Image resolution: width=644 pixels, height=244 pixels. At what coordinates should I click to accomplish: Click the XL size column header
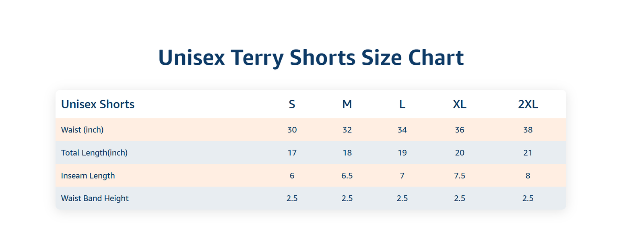(x=460, y=104)
